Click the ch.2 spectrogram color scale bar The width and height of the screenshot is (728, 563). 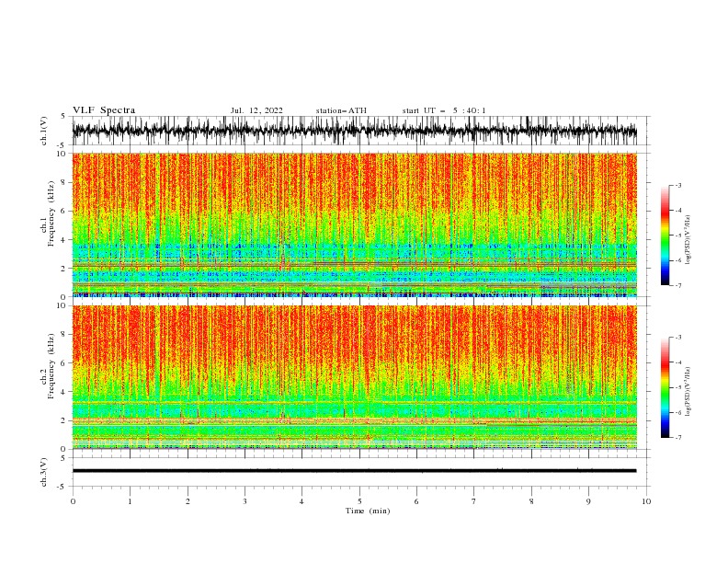tap(665, 387)
